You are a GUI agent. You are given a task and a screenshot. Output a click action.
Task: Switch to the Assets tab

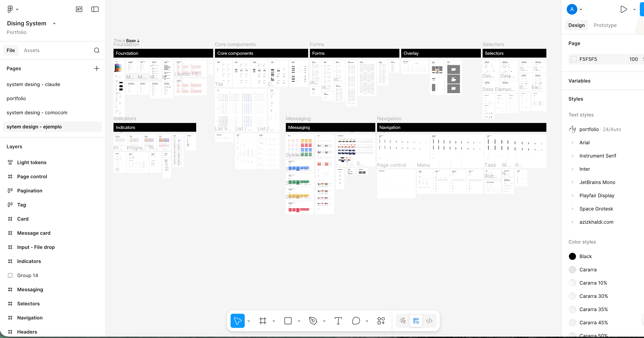32,50
